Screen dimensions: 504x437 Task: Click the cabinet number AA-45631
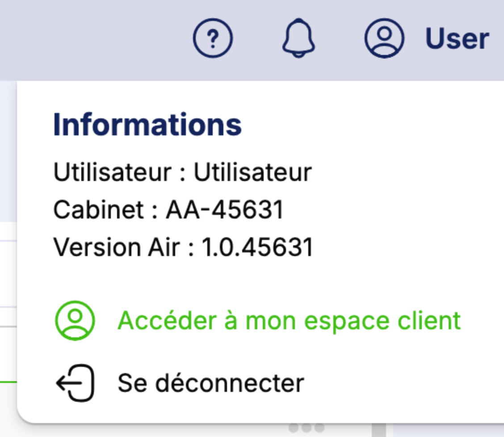[225, 210]
